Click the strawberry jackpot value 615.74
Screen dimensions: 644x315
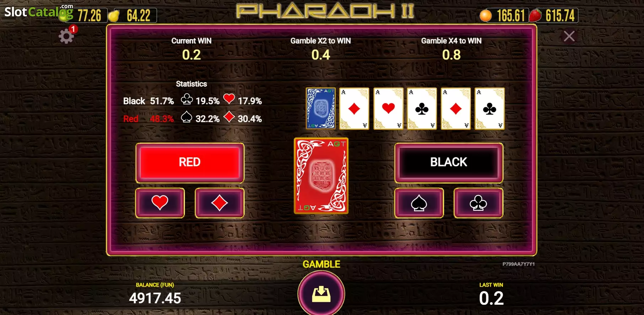click(x=560, y=16)
